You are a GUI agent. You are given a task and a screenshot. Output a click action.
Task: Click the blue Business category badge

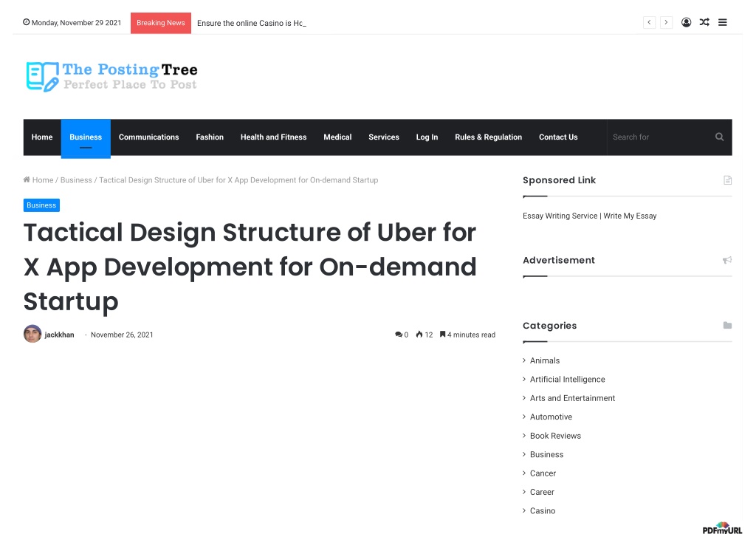[x=41, y=205]
